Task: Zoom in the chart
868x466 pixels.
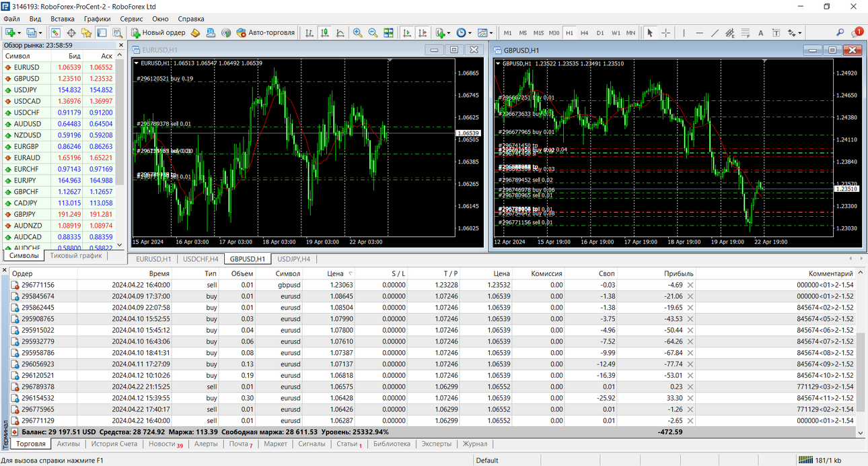Action: [x=357, y=32]
